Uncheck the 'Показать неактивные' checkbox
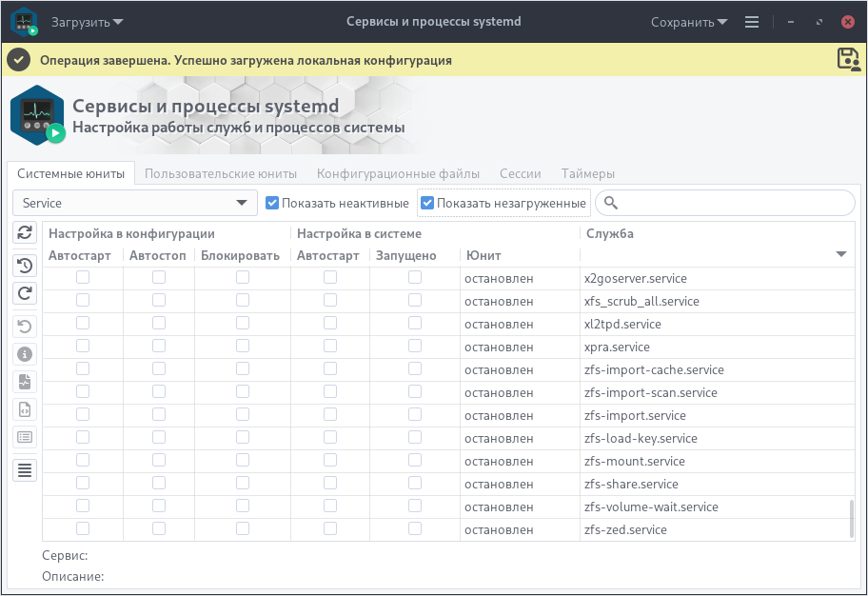868x596 pixels. point(272,203)
